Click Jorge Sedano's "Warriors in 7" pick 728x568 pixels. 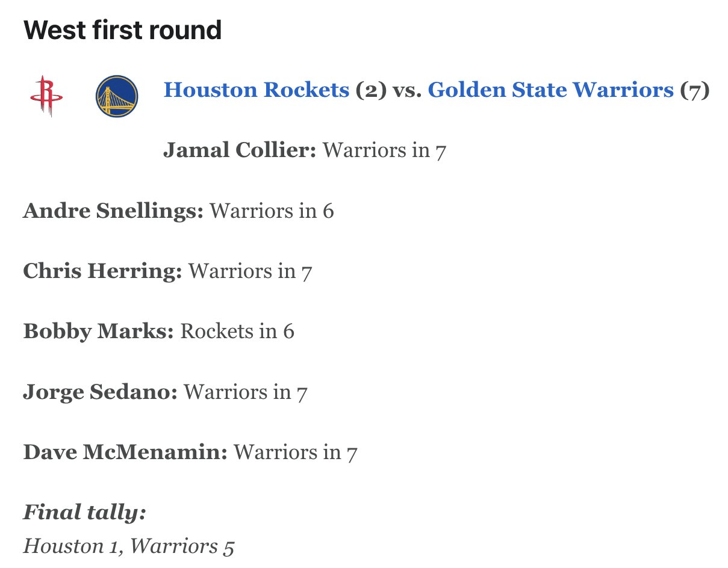click(x=246, y=392)
